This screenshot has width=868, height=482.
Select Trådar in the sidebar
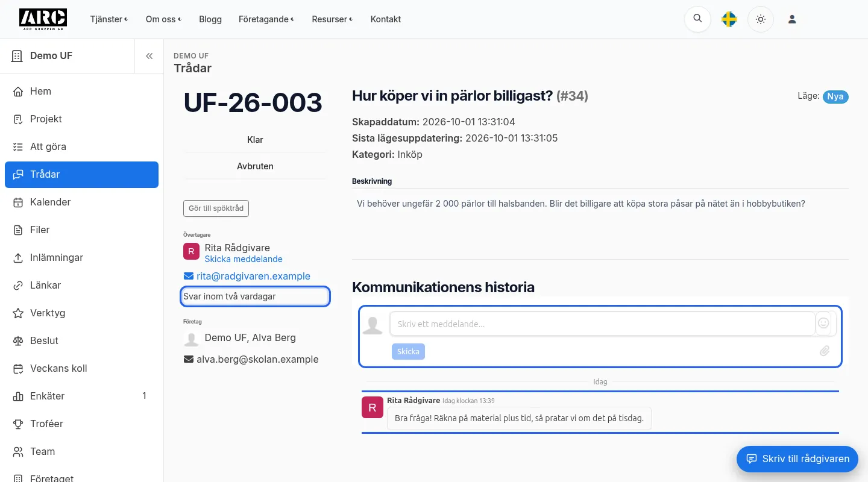(x=81, y=174)
